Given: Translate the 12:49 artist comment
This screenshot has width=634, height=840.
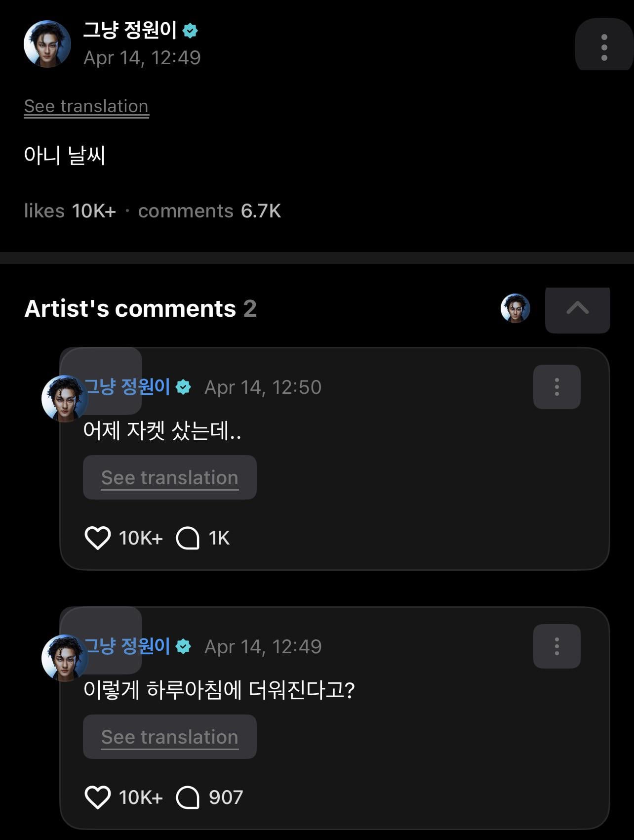Looking at the screenshot, I should click(169, 737).
